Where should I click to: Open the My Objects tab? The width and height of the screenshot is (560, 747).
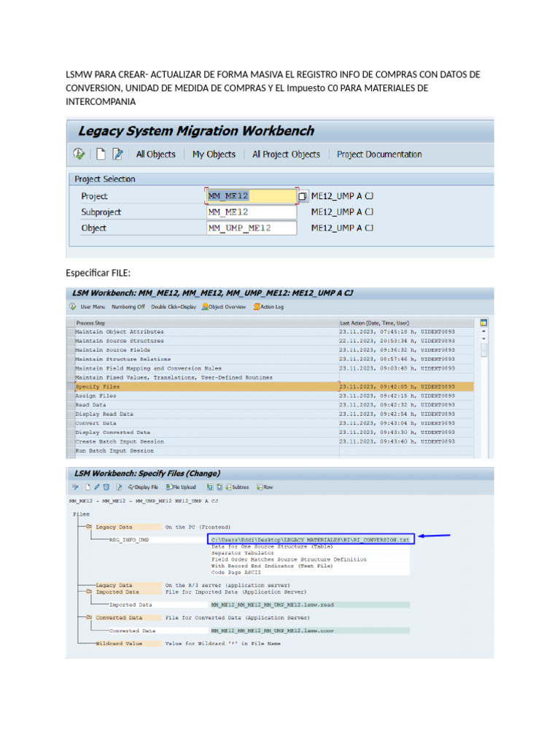[x=214, y=155]
